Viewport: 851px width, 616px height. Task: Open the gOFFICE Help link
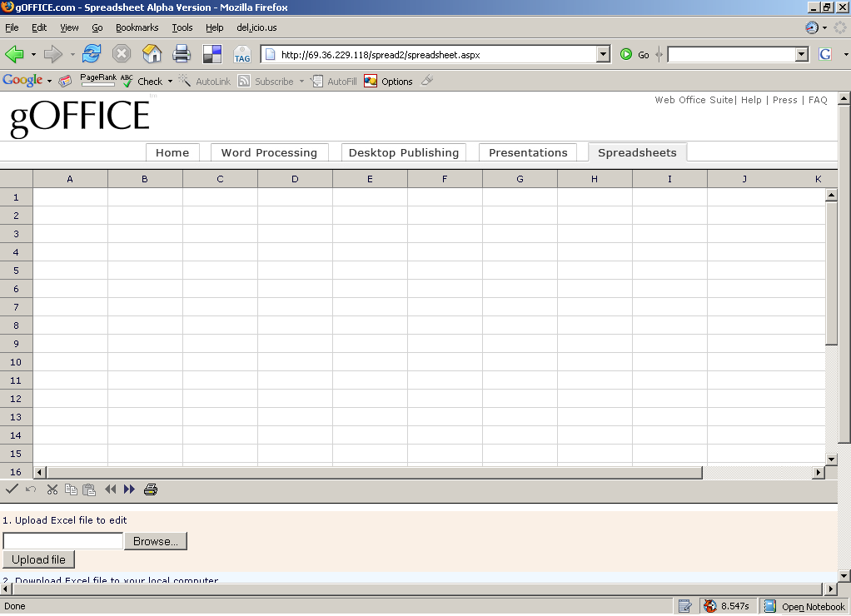coord(751,100)
